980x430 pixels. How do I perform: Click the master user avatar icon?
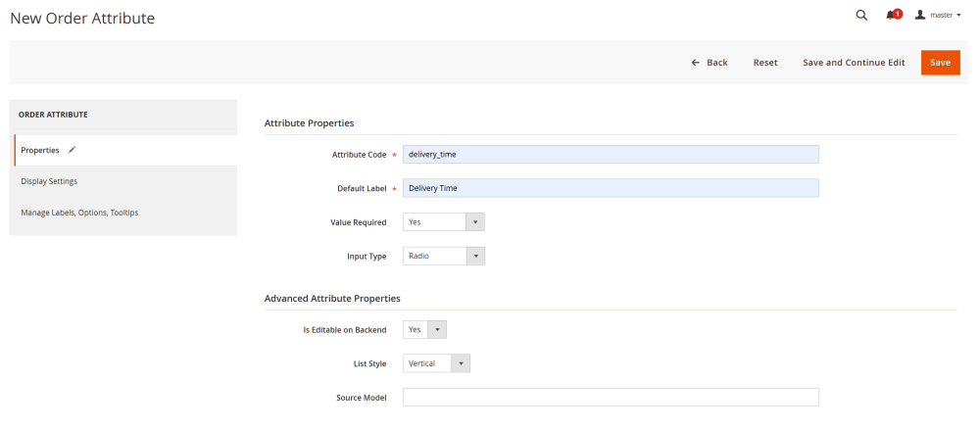920,15
